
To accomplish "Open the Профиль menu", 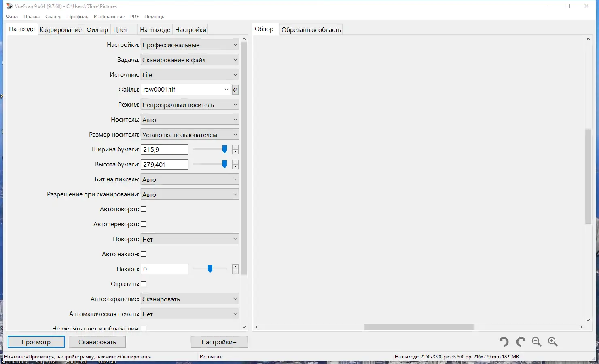I will tap(78, 17).
